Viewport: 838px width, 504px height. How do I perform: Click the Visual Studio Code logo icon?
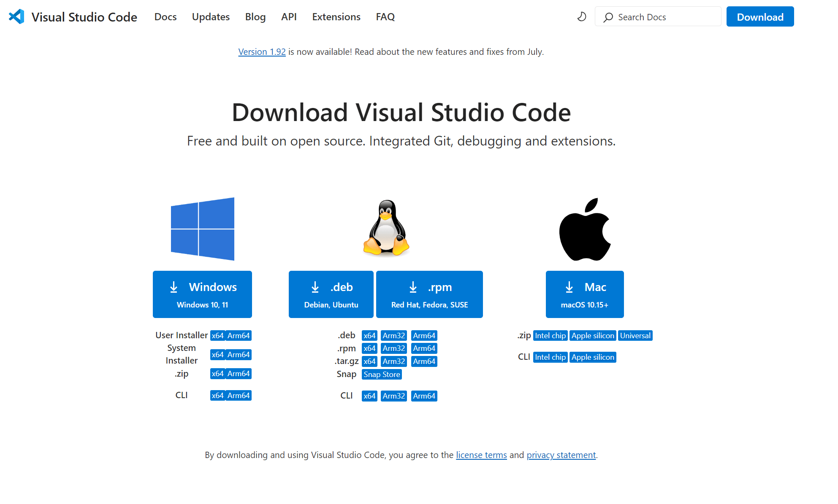(16, 16)
